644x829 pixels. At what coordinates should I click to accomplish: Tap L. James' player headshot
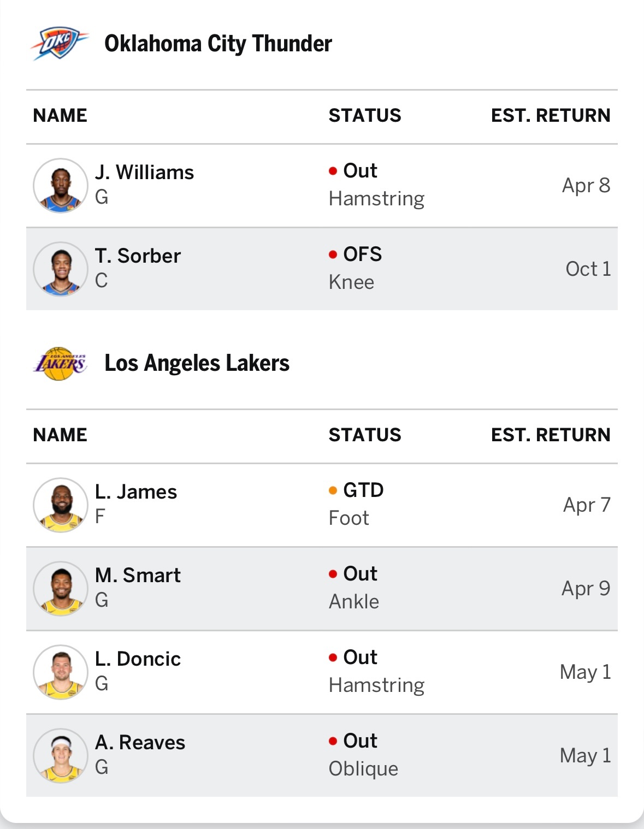click(61, 505)
